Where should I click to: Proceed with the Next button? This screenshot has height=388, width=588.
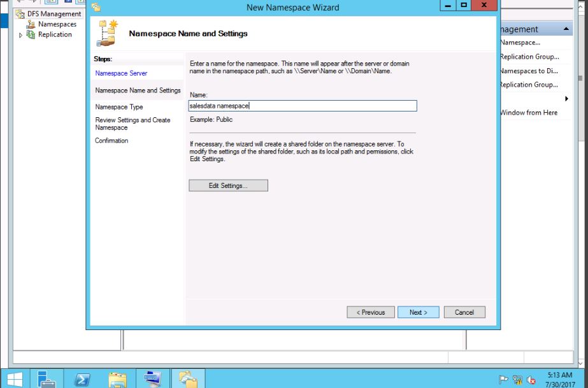click(418, 312)
